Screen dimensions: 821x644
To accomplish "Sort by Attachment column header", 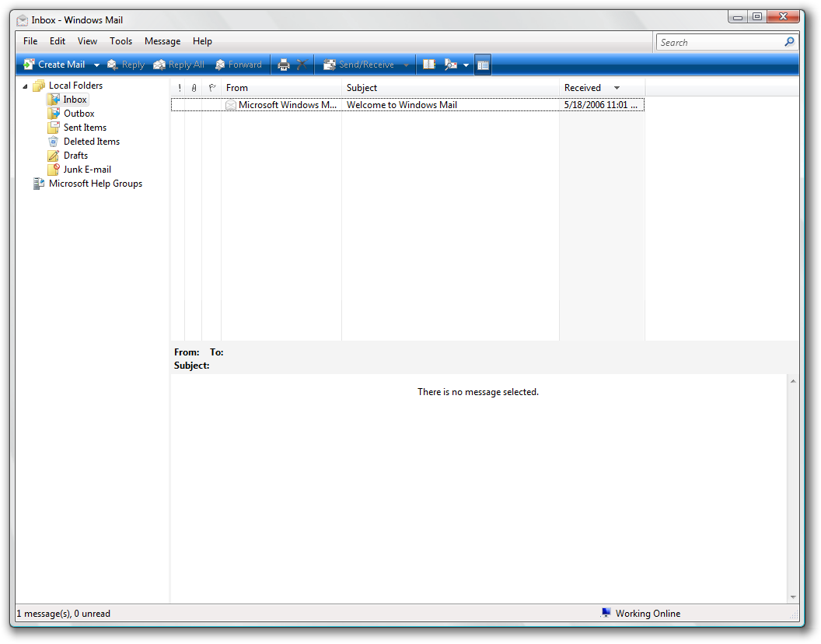I will pyautogui.click(x=194, y=88).
